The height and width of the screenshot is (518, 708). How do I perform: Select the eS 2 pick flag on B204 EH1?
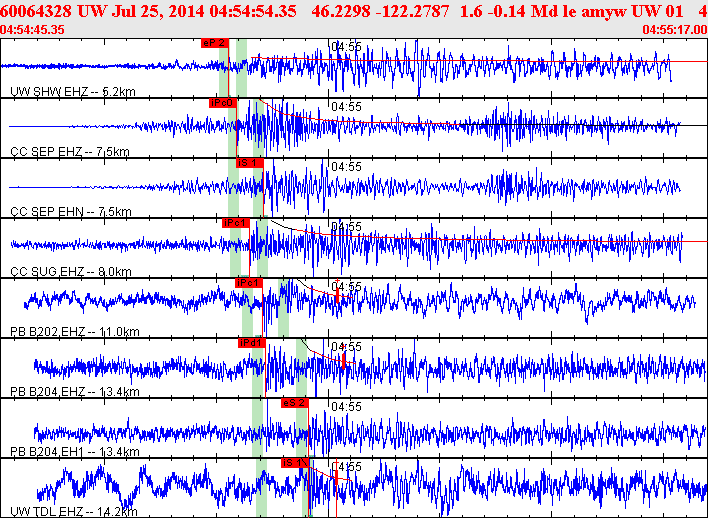pyautogui.click(x=294, y=403)
